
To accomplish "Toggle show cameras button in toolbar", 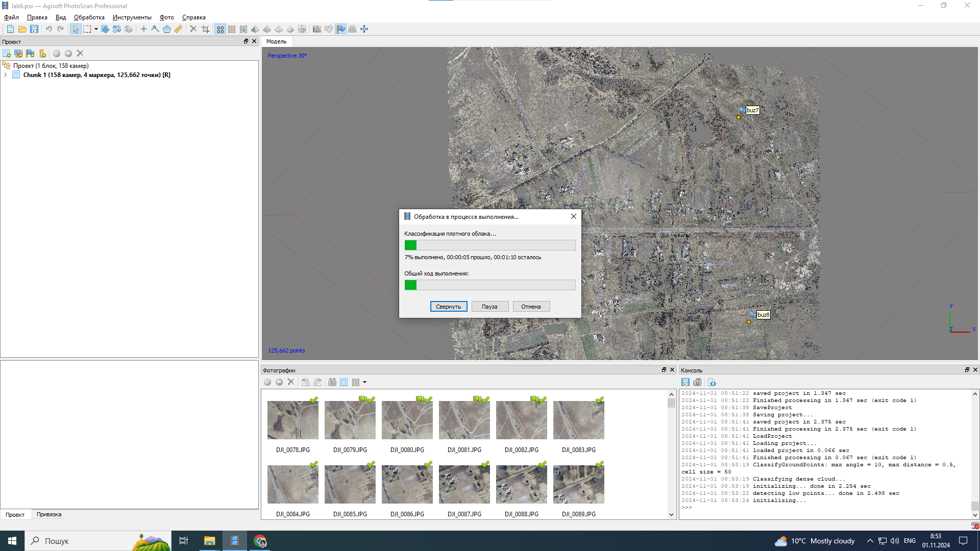I will pyautogui.click(x=316, y=29).
